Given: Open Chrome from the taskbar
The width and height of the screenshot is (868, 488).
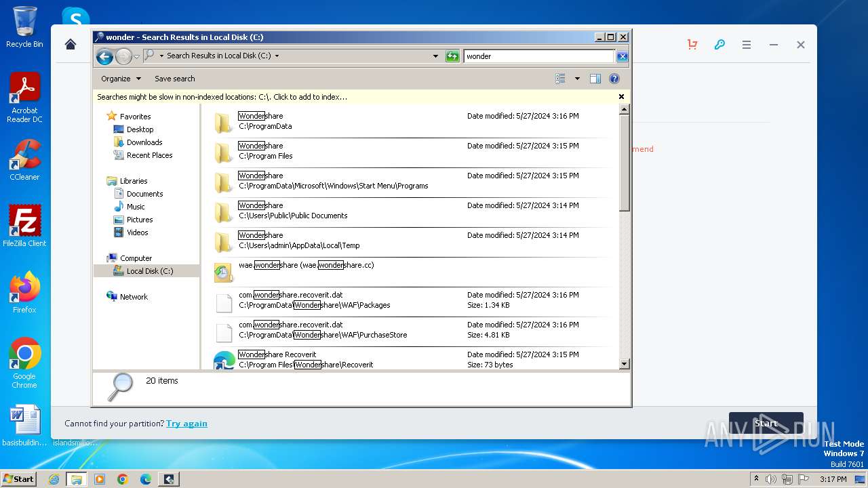Looking at the screenshot, I should click(123, 479).
